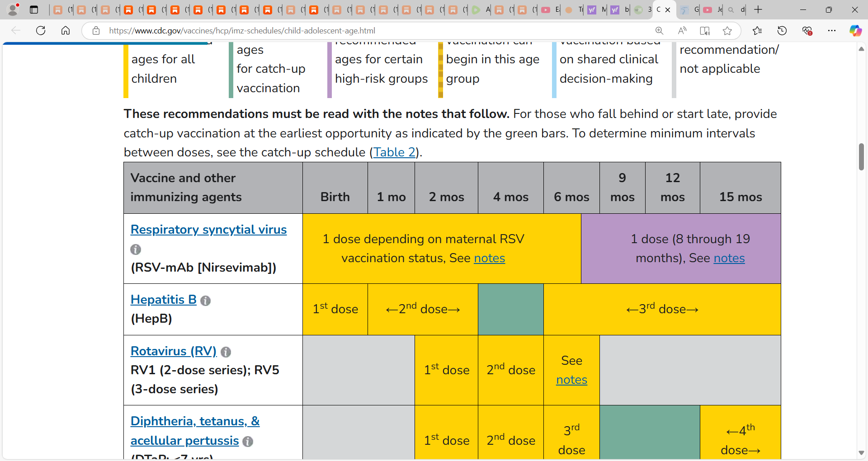Switch to the search tab labeled d
The width and height of the screenshot is (868, 461).
click(736, 9)
